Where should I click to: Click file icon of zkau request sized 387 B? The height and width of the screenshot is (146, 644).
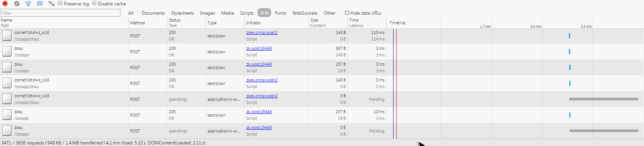point(7,51)
